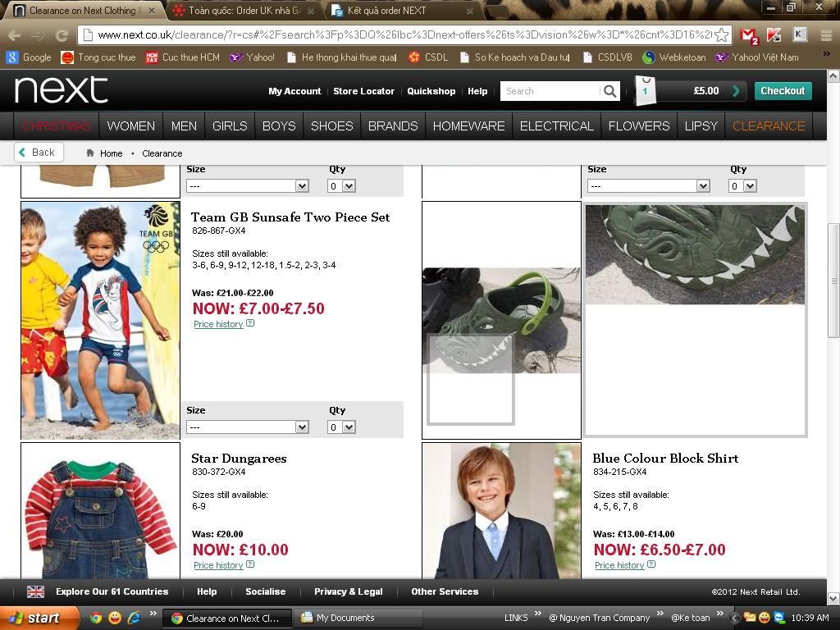
Task: Open Qty dropdown for Team GB Sunsafe set
Action: [x=341, y=427]
